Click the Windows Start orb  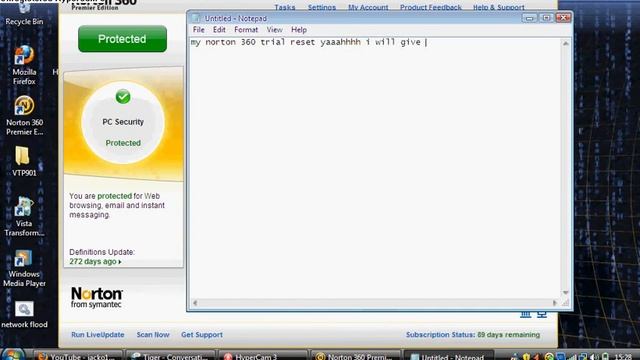point(12,354)
